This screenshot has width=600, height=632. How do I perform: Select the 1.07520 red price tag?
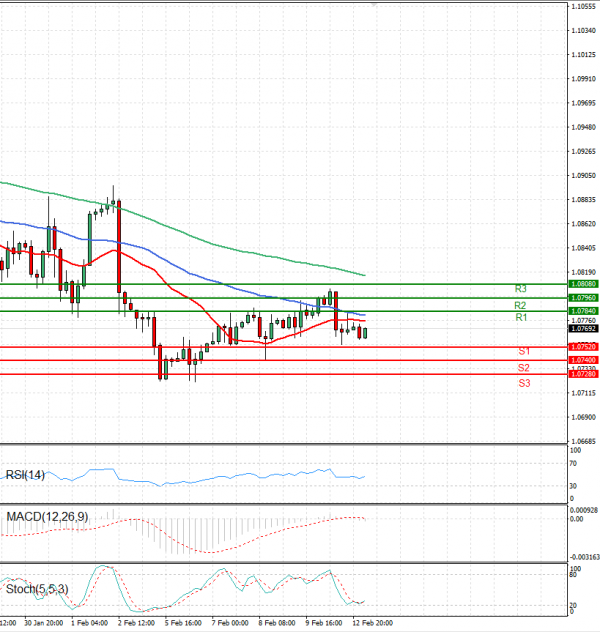point(583,347)
